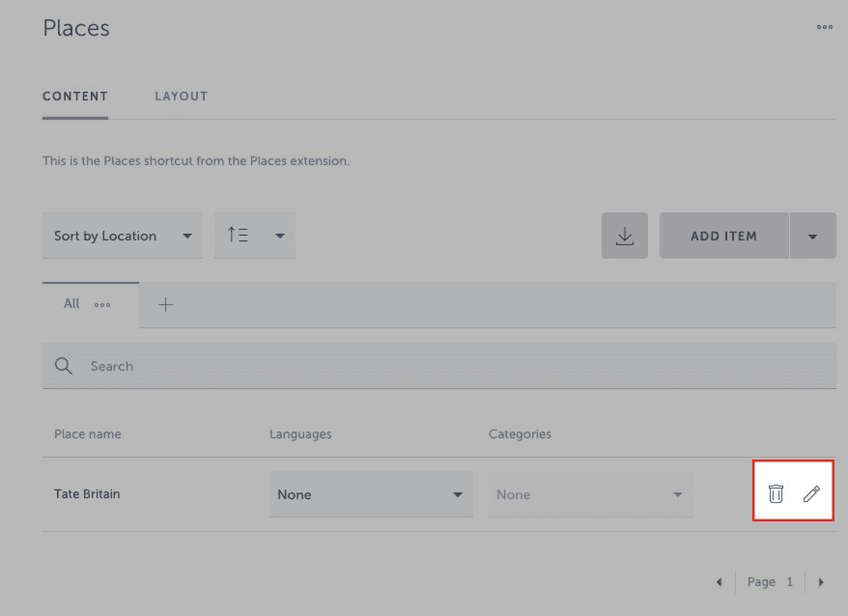
Task: Switch to the LAYOUT tab
Action: pyautogui.click(x=182, y=97)
